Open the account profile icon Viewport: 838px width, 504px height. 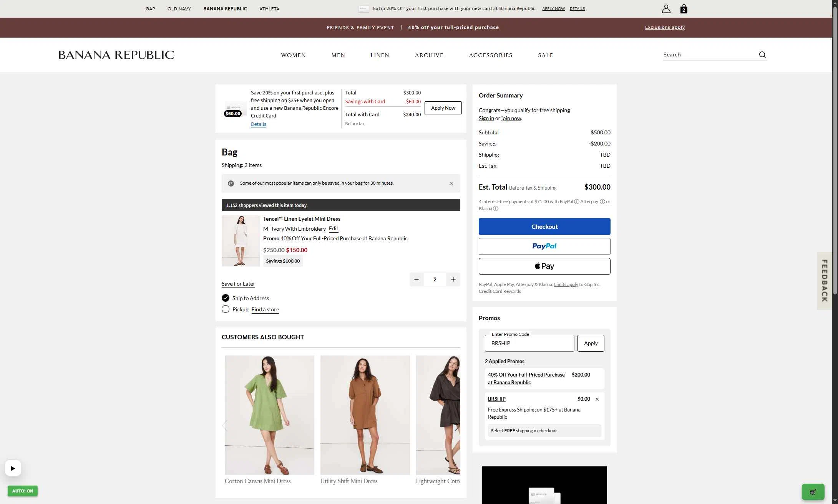666,9
